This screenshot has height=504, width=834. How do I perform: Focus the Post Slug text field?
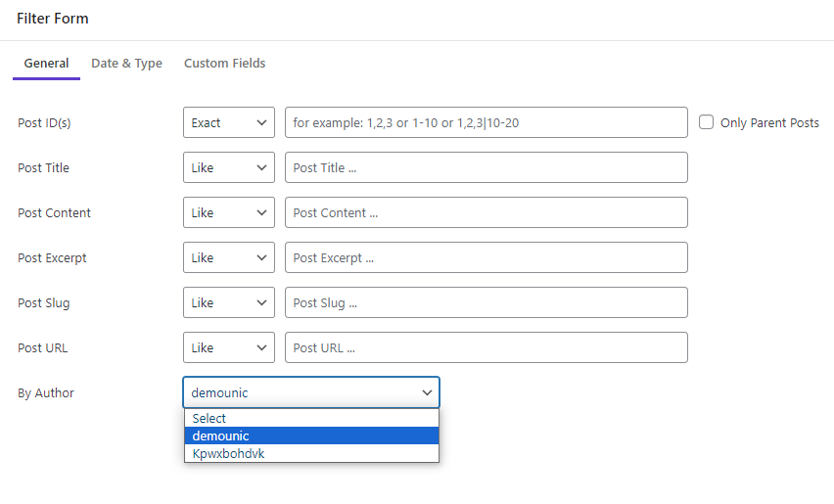coord(486,302)
